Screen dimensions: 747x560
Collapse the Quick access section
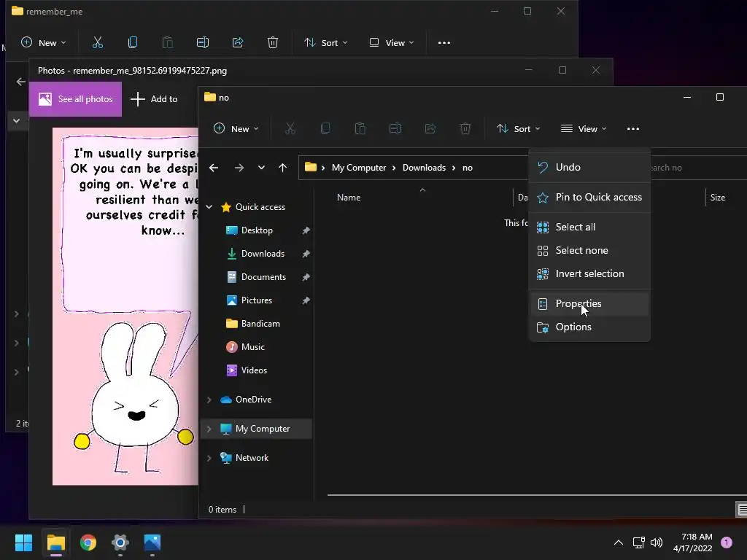[209, 207]
